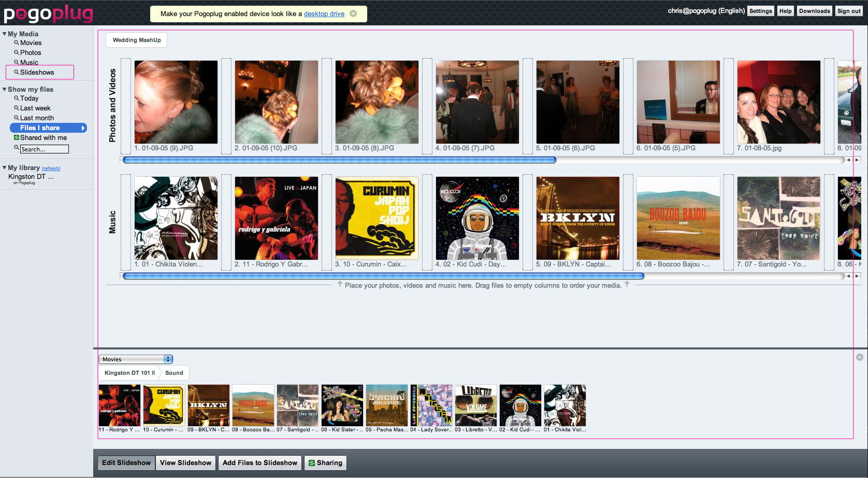868x478 pixels.
Task: Open the desktop drive link
Action: [324, 14]
